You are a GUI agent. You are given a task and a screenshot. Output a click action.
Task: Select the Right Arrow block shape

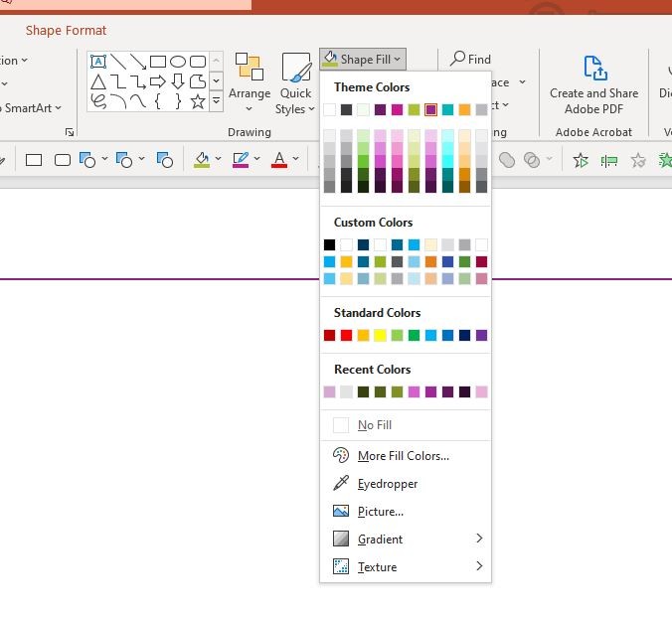158,81
